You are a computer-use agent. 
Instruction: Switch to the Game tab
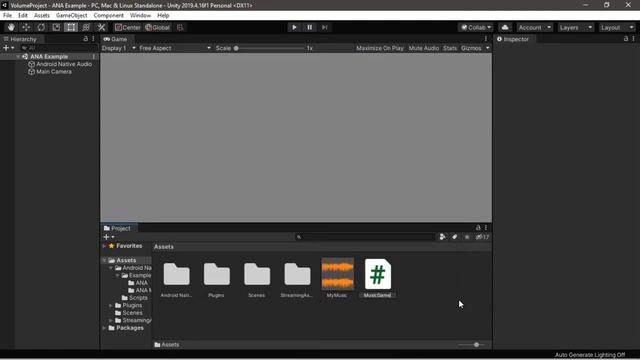click(116, 39)
